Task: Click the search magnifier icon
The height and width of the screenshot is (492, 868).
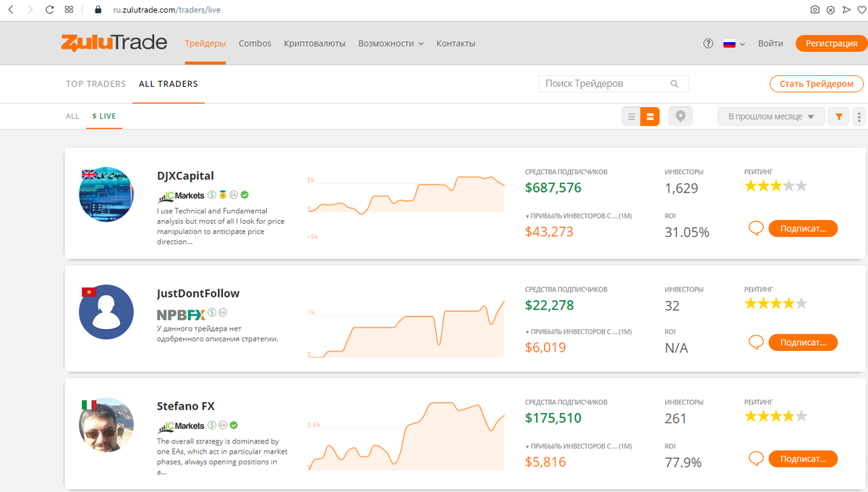Action: tap(674, 84)
